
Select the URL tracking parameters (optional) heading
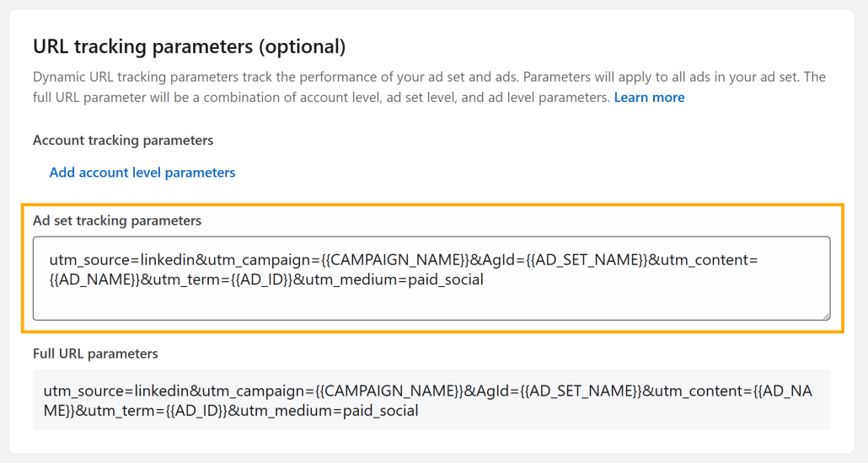click(x=190, y=46)
